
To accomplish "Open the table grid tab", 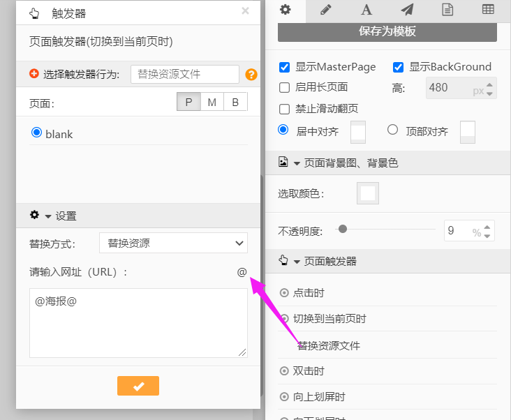I will coord(488,10).
